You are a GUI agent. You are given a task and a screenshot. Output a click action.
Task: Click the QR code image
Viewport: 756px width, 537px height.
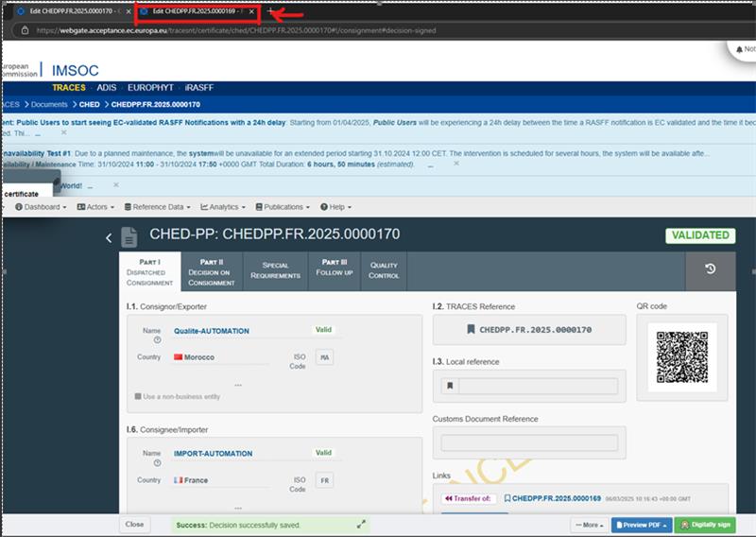681,357
